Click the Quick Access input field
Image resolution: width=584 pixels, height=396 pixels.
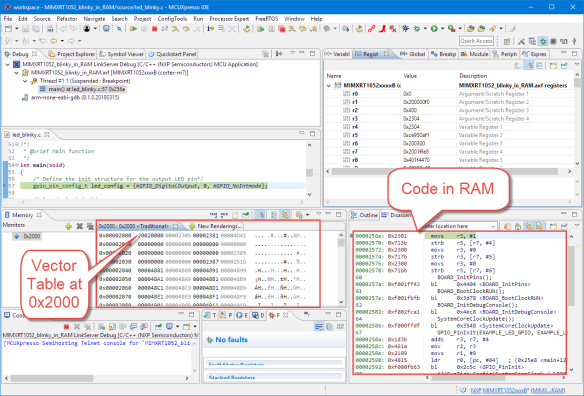pyautogui.click(x=476, y=41)
